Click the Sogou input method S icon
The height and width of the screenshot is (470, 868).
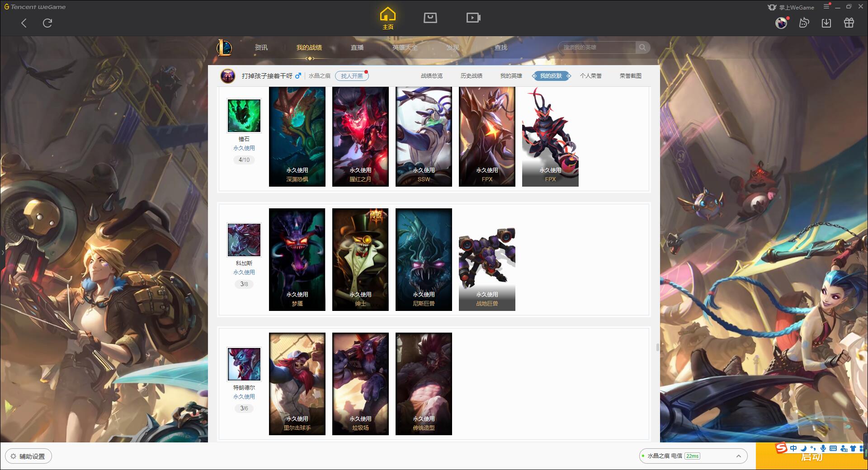pyautogui.click(x=781, y=448)
